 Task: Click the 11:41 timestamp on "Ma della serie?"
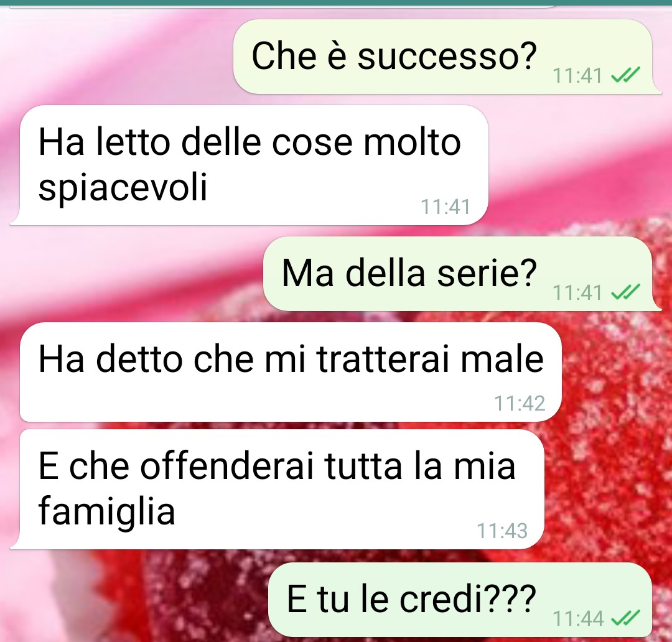(577, 293)
